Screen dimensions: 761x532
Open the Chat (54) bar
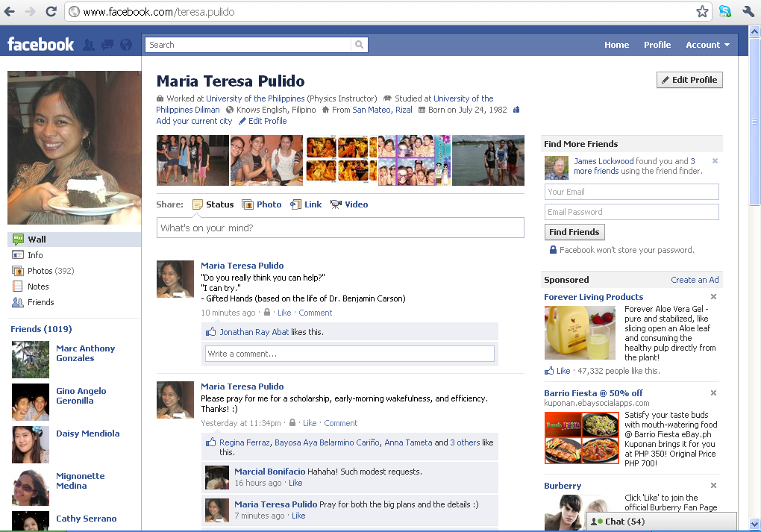pyautogui.click(x=661, y=522)
